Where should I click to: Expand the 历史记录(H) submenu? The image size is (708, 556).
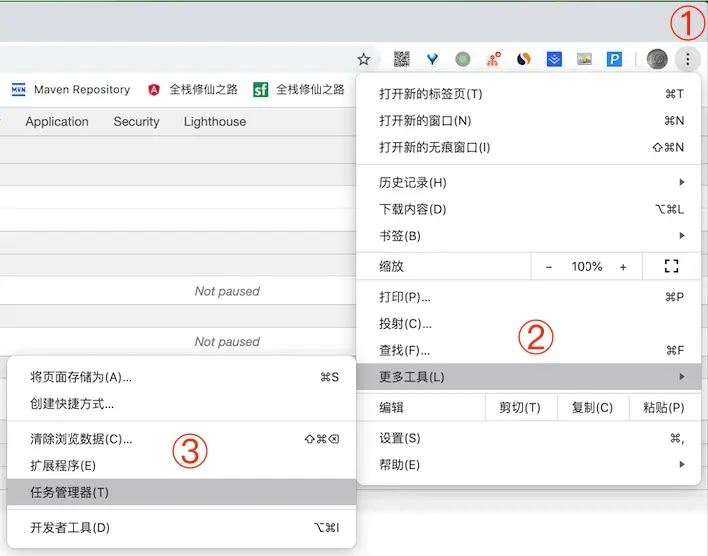(528, 182)
